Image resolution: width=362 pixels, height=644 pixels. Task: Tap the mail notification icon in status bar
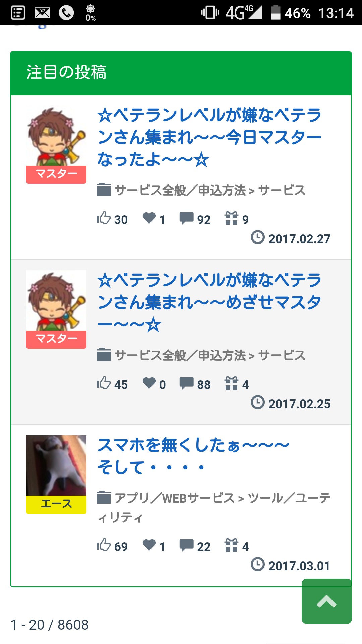click(42, 13)
